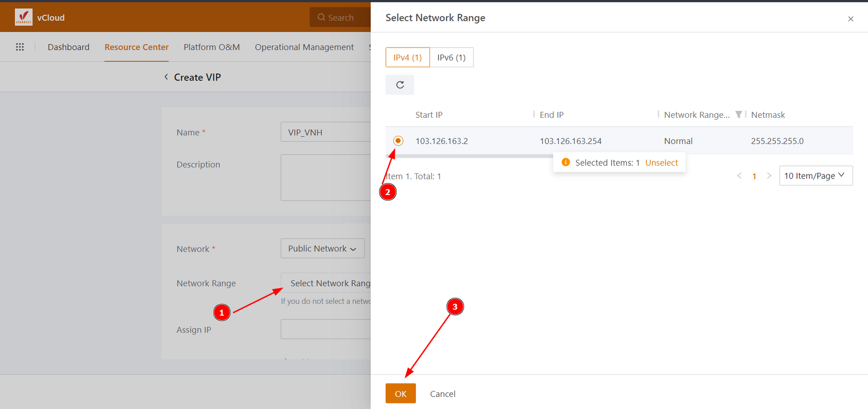Click the Network Range column filter icon

pos(738,115)
